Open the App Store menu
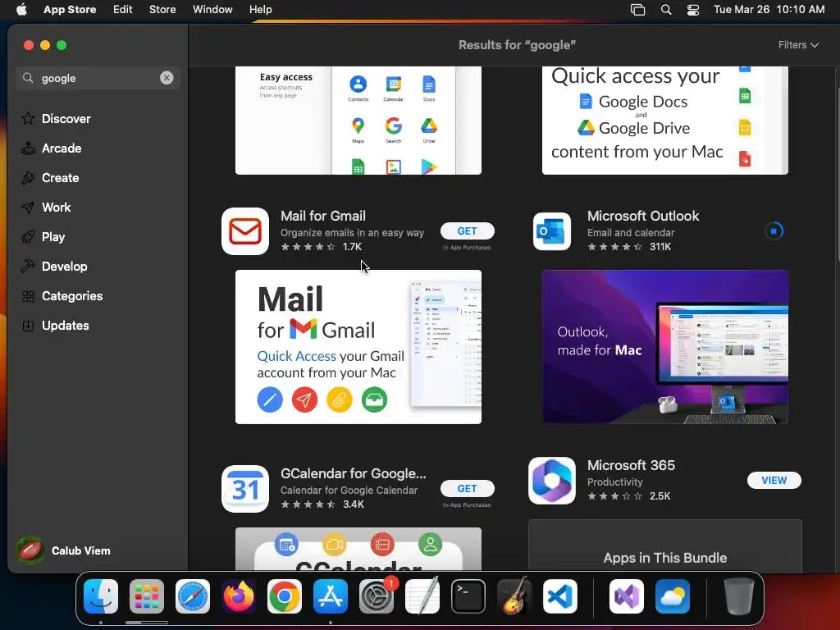The image size is (840, 630). click(70, 10)
